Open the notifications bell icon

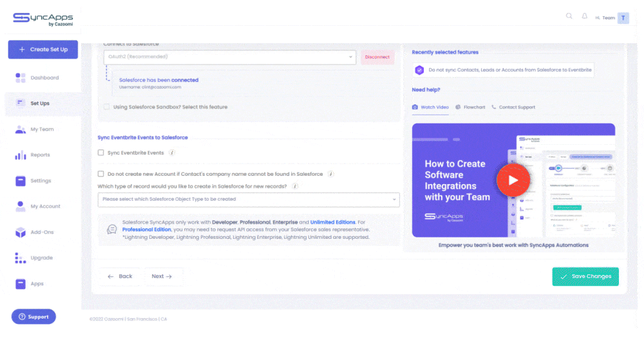click(585, 16)
